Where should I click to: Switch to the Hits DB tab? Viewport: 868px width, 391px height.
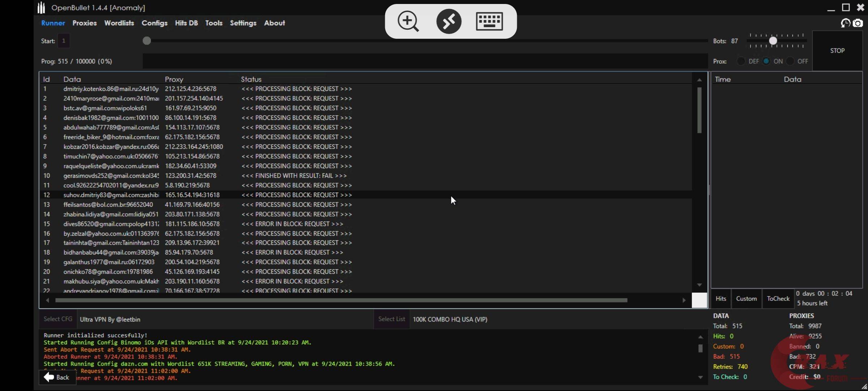coord(186,23)
